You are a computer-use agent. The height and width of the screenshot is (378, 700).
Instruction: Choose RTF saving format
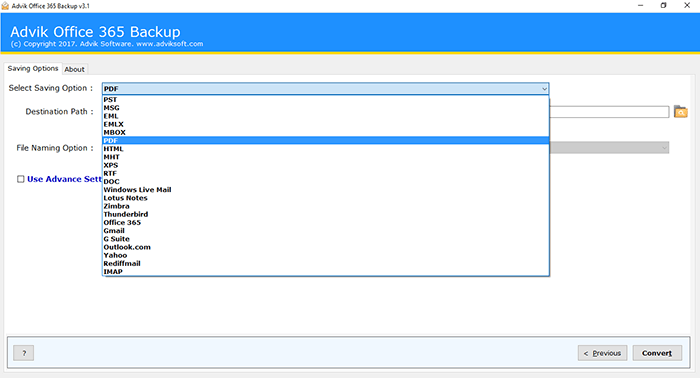(325, 173)
